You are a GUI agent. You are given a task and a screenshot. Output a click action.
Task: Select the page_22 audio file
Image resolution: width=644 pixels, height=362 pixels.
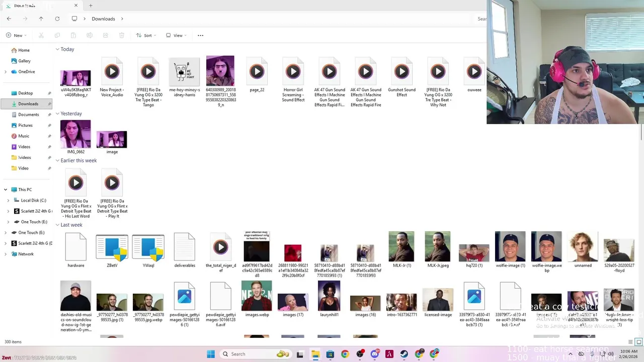[257, 75]
